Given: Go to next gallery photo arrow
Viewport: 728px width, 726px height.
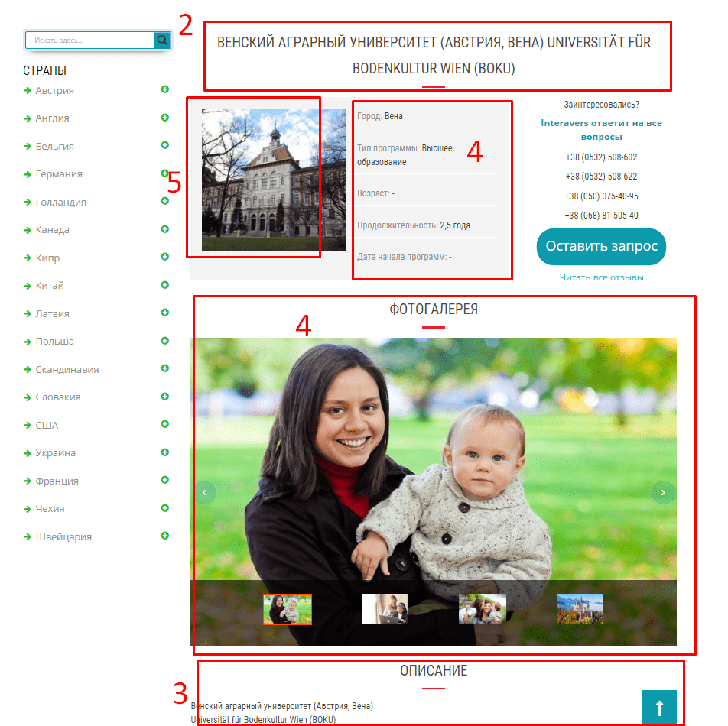Looking at the screenshot, I should pos(663,493).
